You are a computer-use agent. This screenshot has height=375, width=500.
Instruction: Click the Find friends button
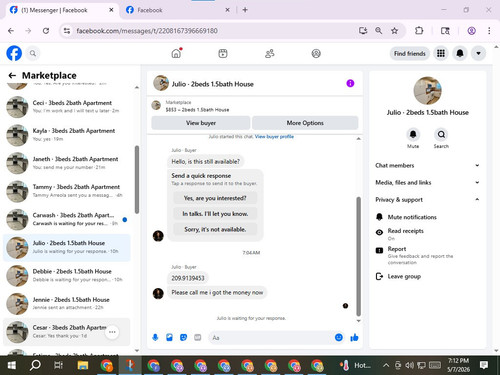point(410,53)
